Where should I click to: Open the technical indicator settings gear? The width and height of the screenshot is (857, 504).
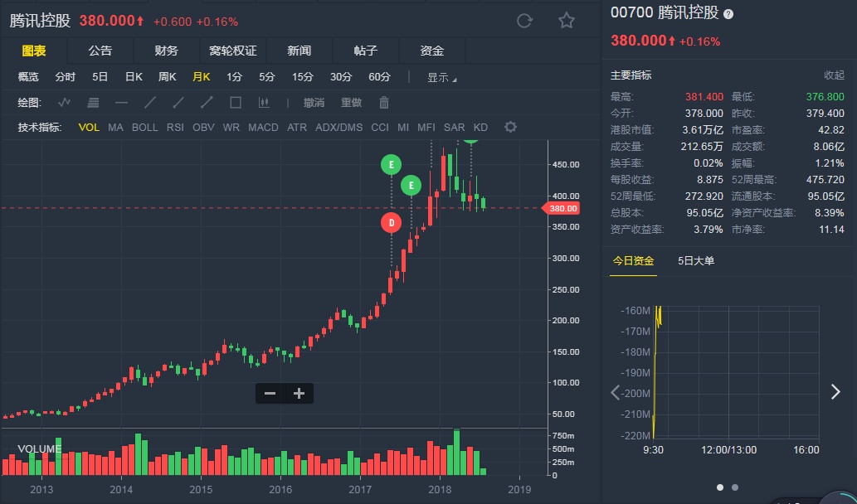pyautogui.click(x=510, y=127)
